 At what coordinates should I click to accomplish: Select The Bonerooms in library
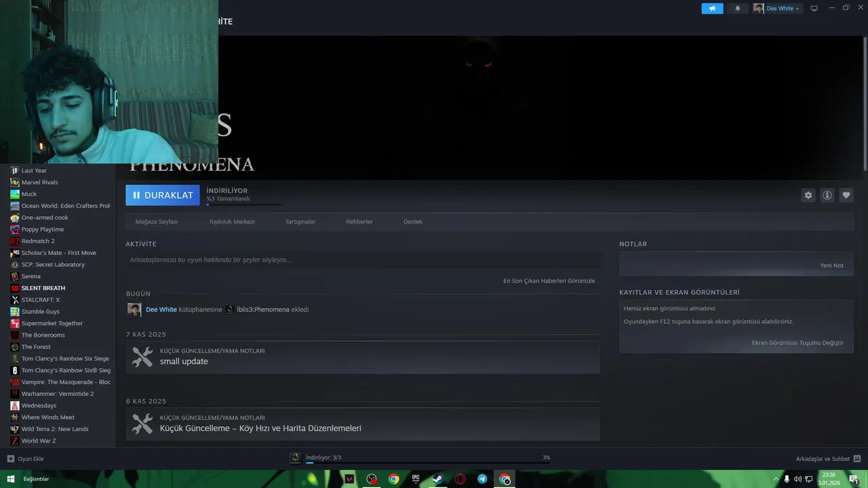(43, 335)
